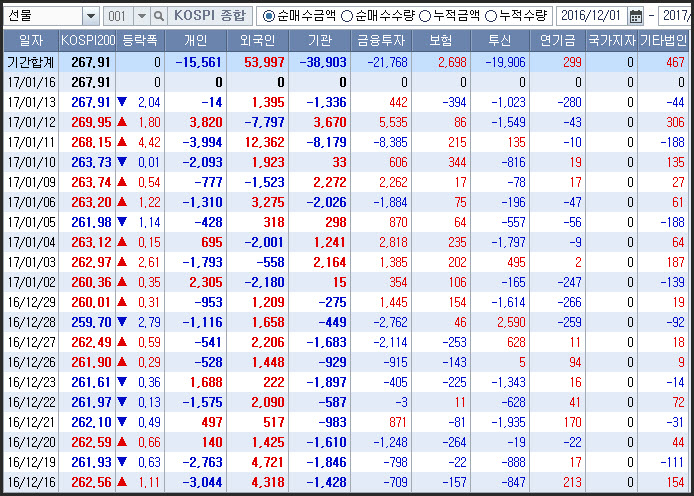
Task: Click the 17/01/11 date cell
Action: [x=31, y=142]
